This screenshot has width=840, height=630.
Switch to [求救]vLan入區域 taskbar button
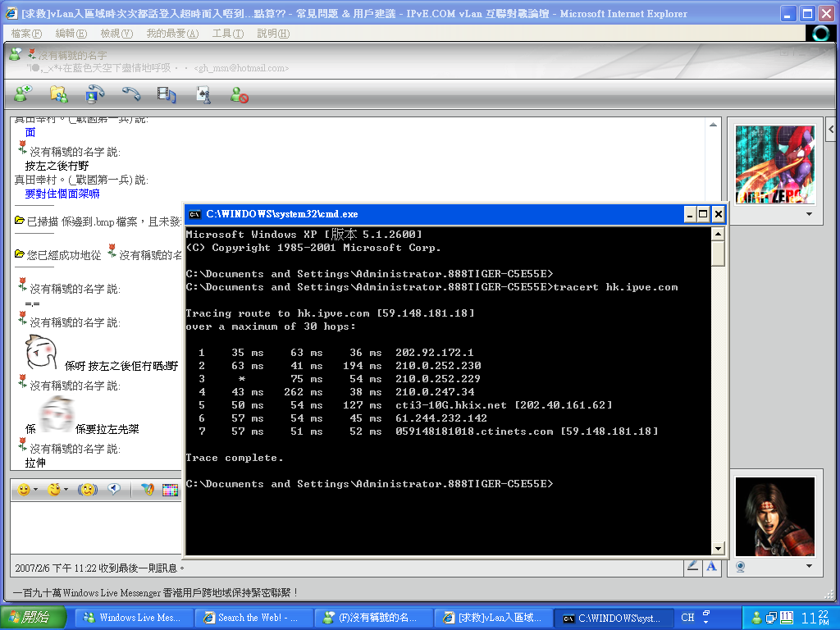(x=492, y=618)
